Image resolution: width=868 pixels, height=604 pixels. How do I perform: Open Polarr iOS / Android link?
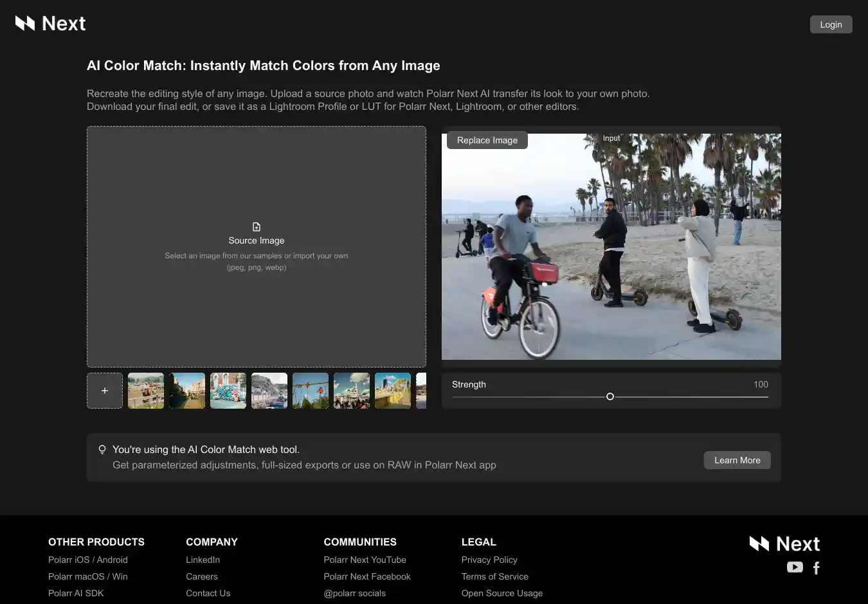tap(88, 560)
